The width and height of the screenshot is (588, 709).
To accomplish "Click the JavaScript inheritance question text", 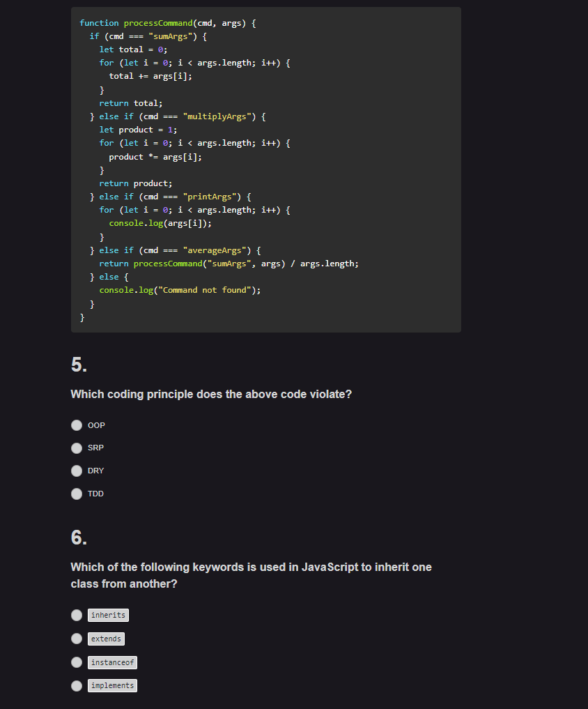I will pos(251,575).
